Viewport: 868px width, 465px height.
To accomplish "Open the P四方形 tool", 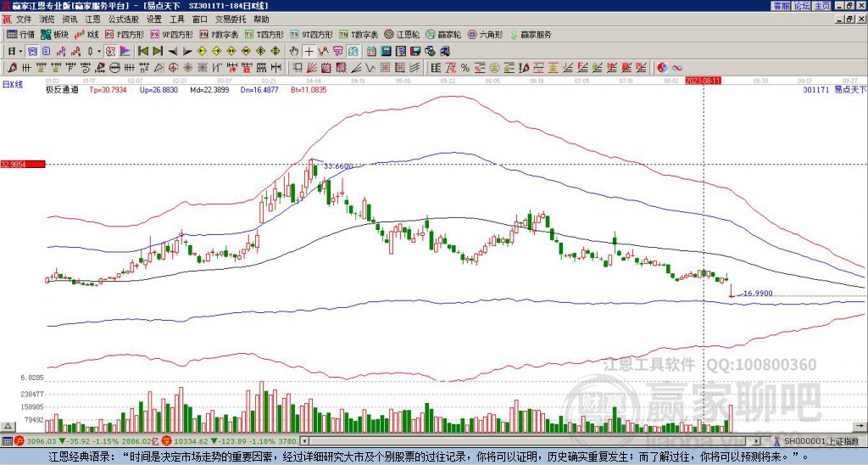I will [125, 34].
